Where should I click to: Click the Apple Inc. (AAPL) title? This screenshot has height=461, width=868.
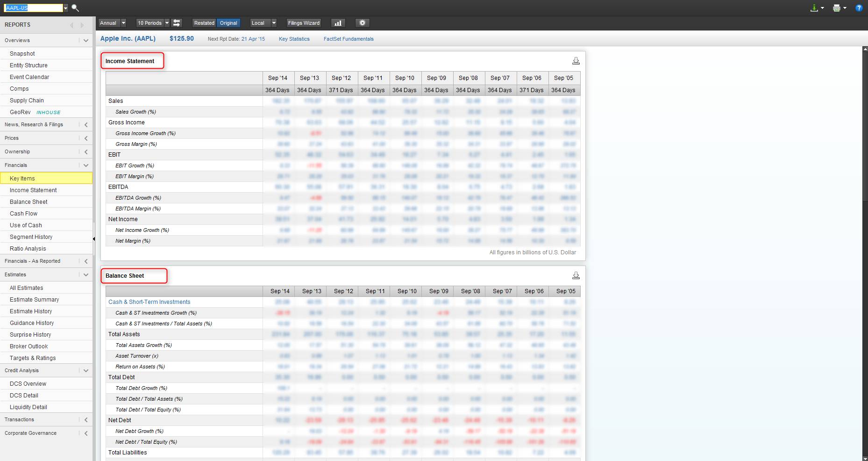tap(128, 38)
